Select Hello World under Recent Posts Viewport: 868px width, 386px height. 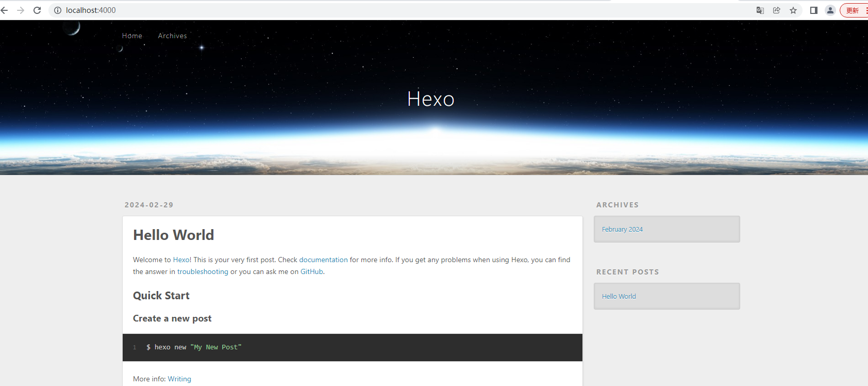click(x=619, y=296)
